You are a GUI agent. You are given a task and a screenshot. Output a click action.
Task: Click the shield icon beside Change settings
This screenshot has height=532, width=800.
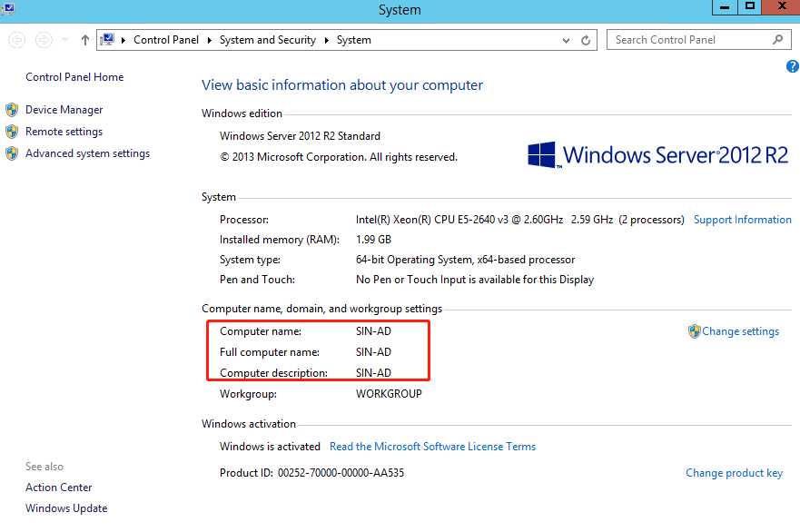point(694,331)
